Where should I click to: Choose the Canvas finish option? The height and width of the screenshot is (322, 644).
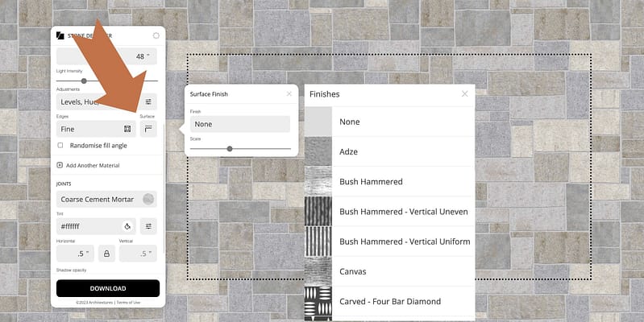click(x=353, y=271)
